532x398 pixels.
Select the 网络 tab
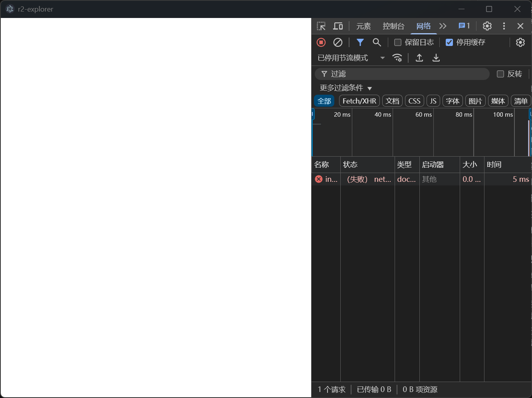(x=423, y=26)
